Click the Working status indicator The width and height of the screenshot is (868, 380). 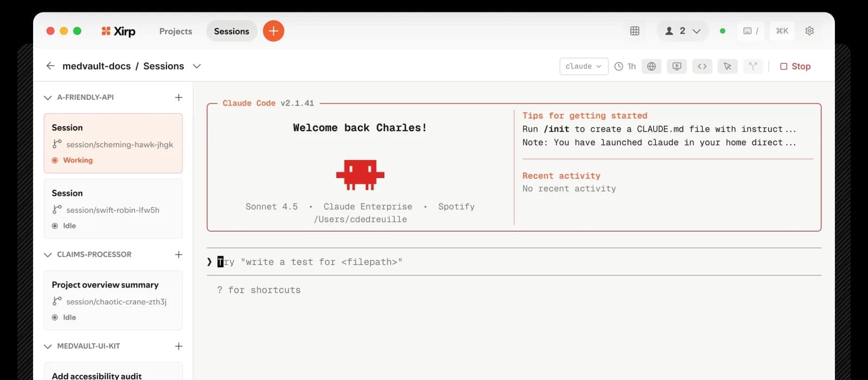[72, 160]
